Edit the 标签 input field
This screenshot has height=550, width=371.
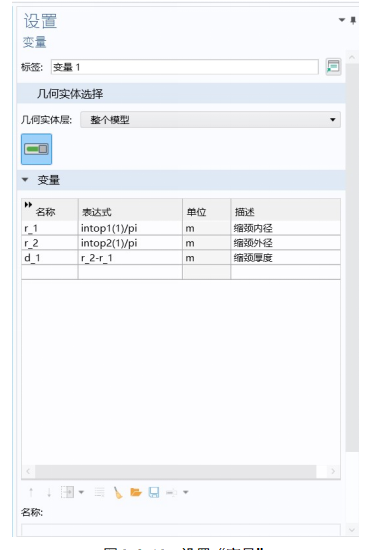[x=185, y=67]
